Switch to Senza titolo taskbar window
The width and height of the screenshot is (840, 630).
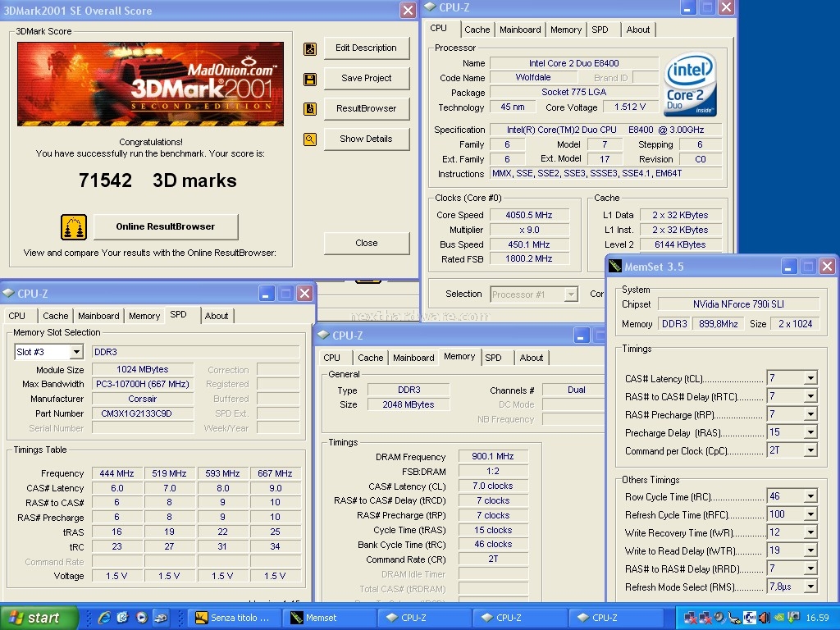click(x=234, y=618)
